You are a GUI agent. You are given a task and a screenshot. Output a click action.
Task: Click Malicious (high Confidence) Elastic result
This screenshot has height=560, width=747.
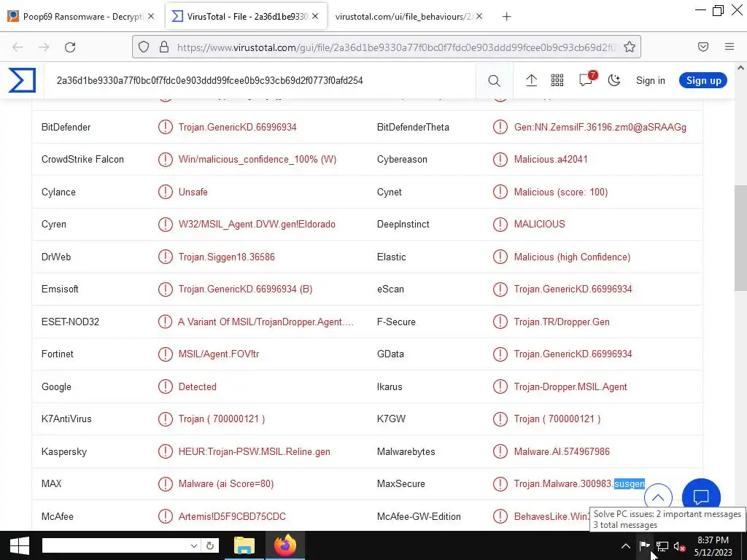pos(572,257)
